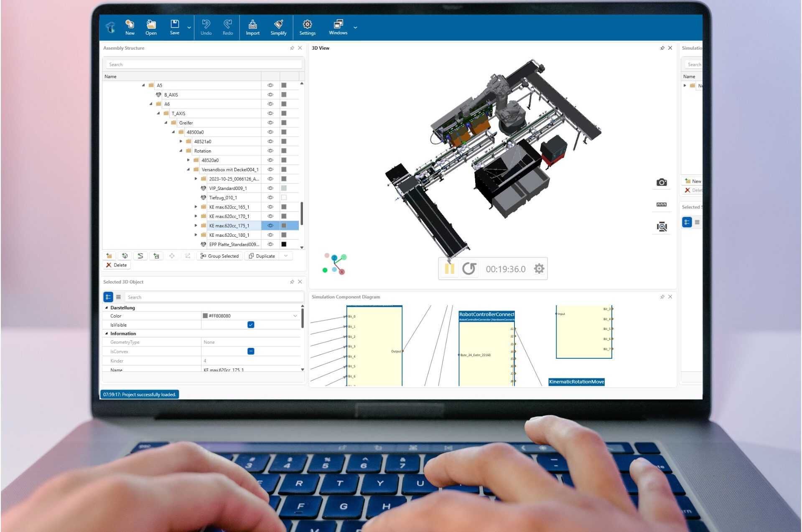The width and height of the screenshot is (802, 532).
Task: Open simulation timer settings gear
Action: point(539,269)
